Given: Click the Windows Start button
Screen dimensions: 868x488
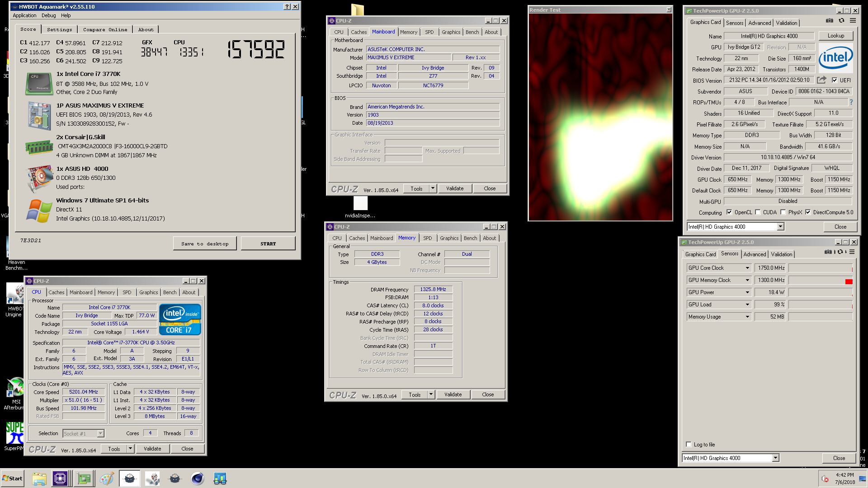Looking at the screenshot, I should click(x=12, y=479).
